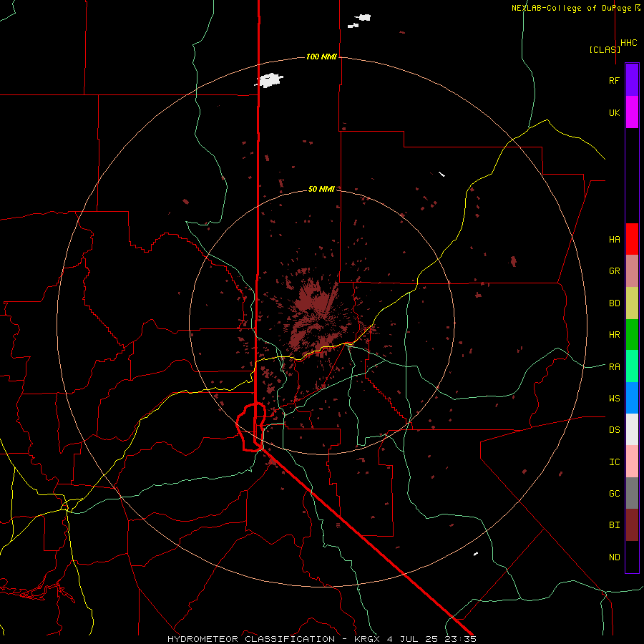Click the GC legend label
644x644 pixels.
[x=614, y=494]
